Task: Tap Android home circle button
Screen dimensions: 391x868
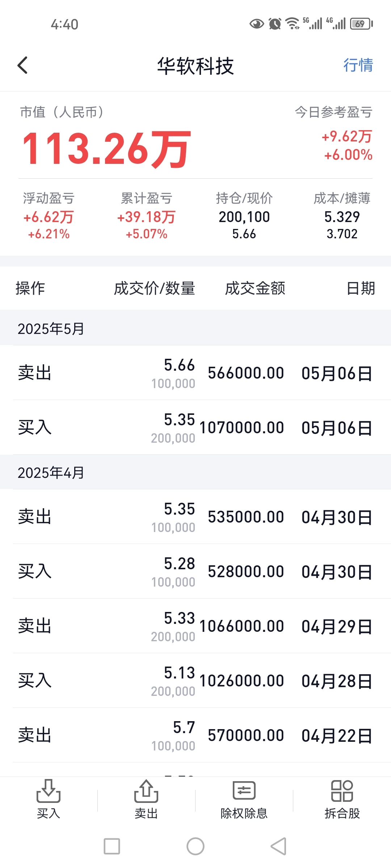Action: point(195,846)
